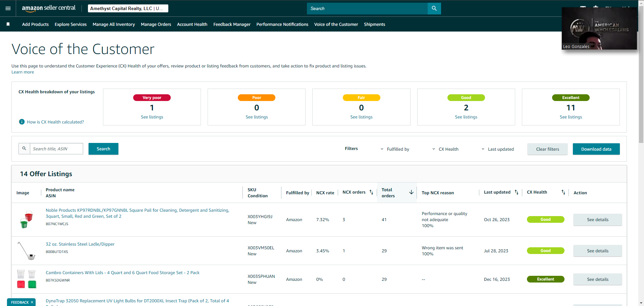See details for Cambro Containers listing
Viewport: 644px width, 306px height.
click(x=597, y=279)
